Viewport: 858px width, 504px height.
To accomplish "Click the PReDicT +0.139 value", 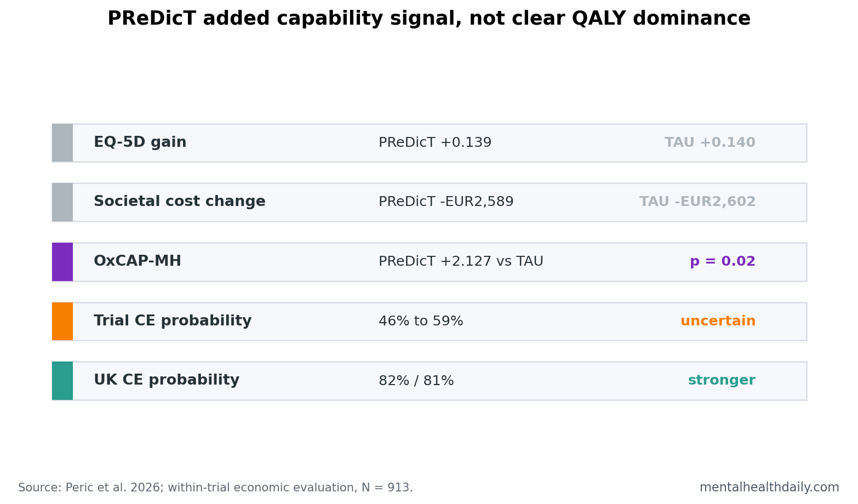I will [x=435, y=143].
